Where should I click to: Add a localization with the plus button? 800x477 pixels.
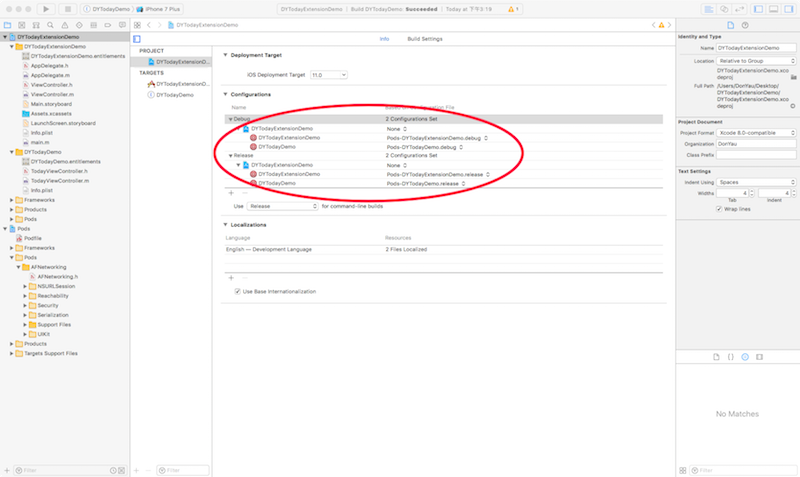231,278
